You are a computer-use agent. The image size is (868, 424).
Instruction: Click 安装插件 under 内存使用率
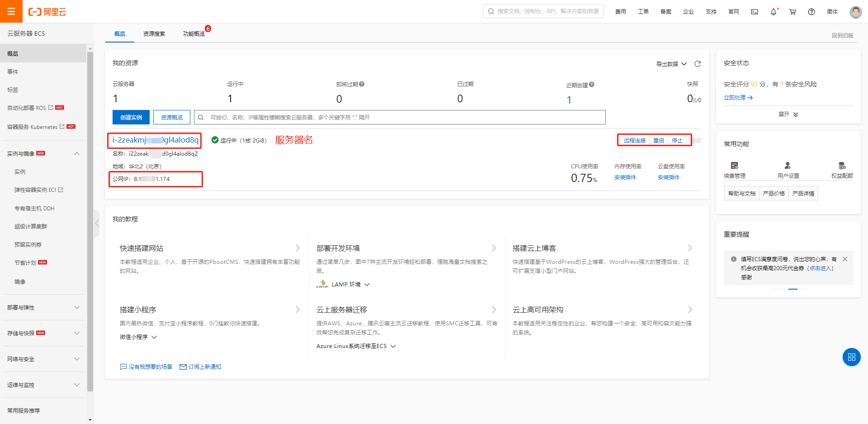tap(625, 177)
